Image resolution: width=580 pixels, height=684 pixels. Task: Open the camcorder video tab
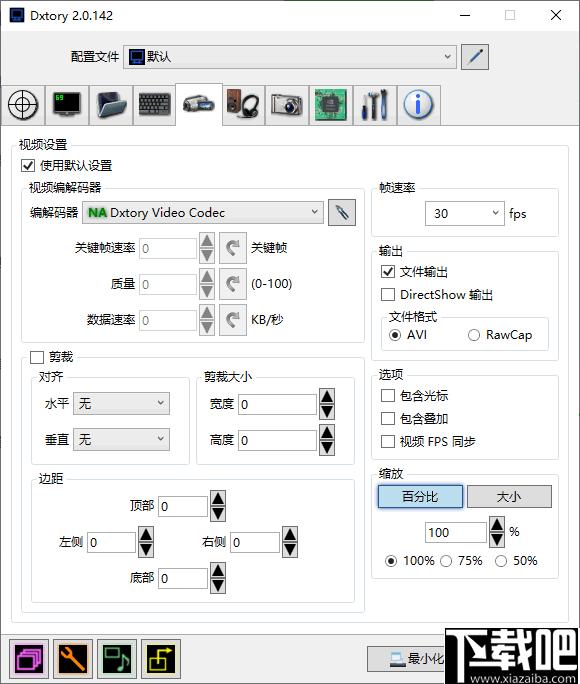(x=199, y=104)
